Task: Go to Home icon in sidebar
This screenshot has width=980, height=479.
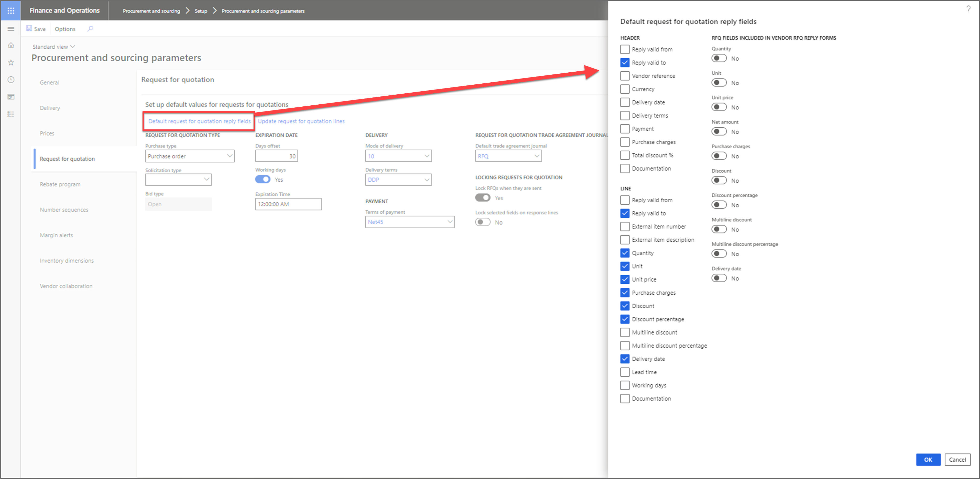Action: tap(11, 45)
